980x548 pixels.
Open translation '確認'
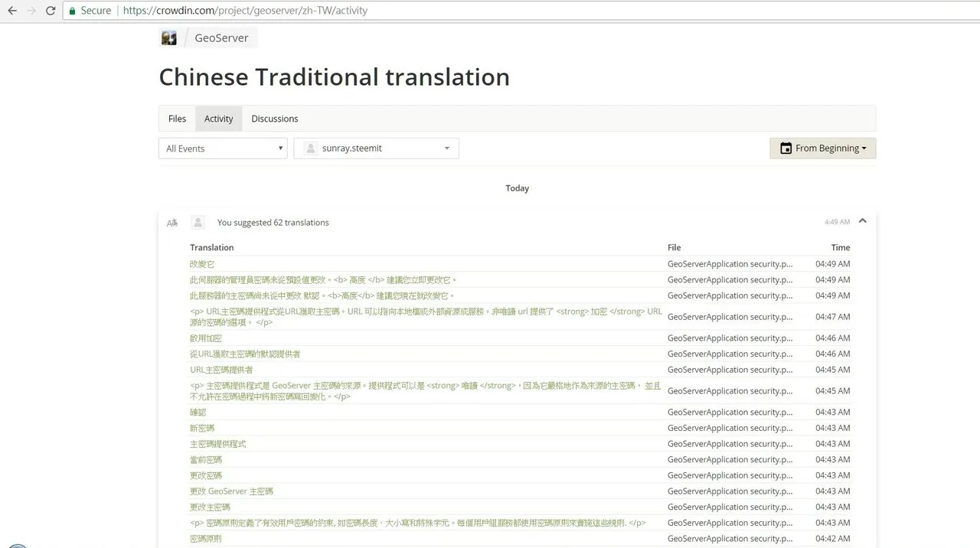pyautogui.click(x=198, y=413)
